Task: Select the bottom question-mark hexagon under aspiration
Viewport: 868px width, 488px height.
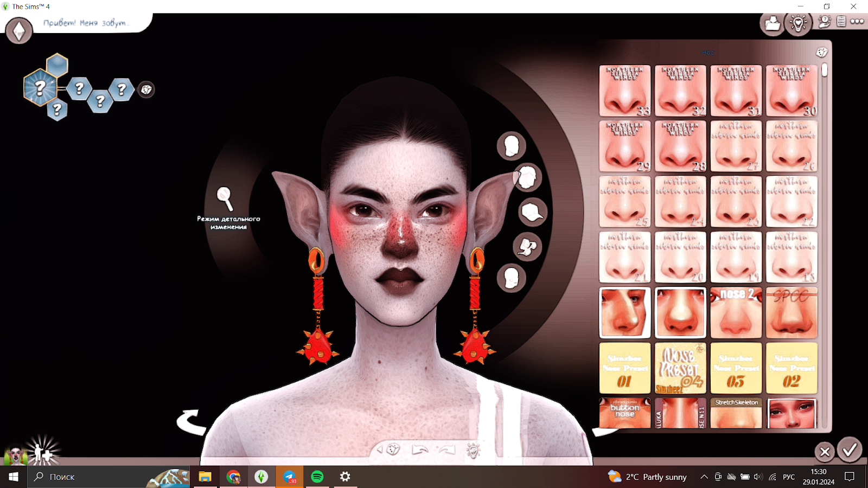Action: 57,110
